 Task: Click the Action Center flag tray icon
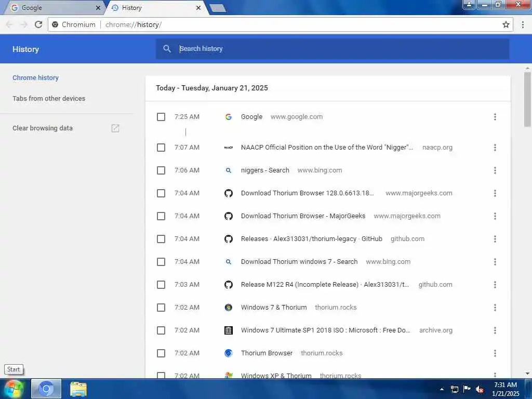[467, 389]
